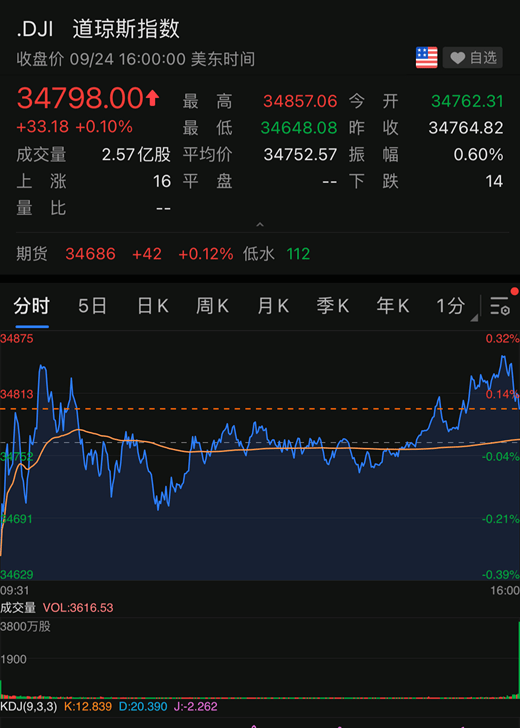Switch to the 季K tab
Image resolution: width=520 pixels, height=728 pixels.
(333, 306)
